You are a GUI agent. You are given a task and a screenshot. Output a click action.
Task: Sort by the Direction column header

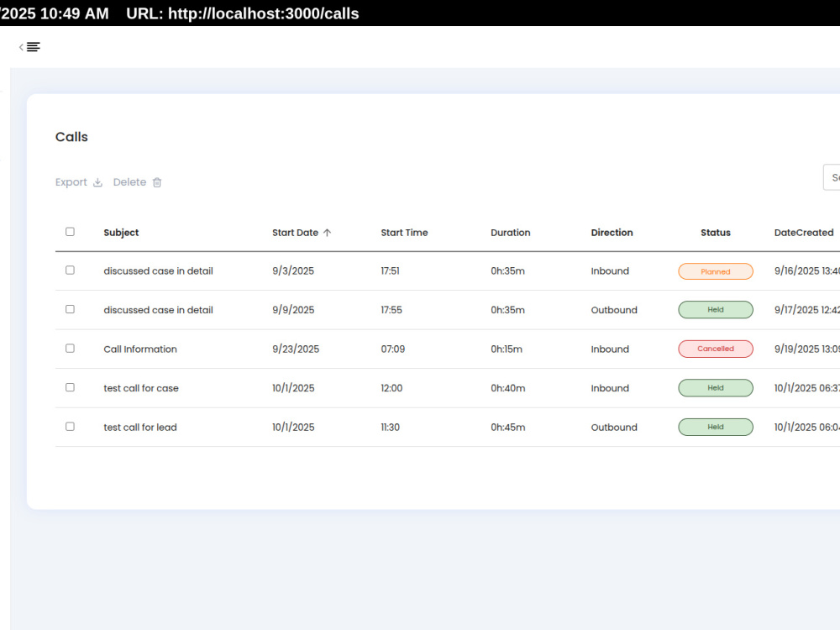coord(612,233)
